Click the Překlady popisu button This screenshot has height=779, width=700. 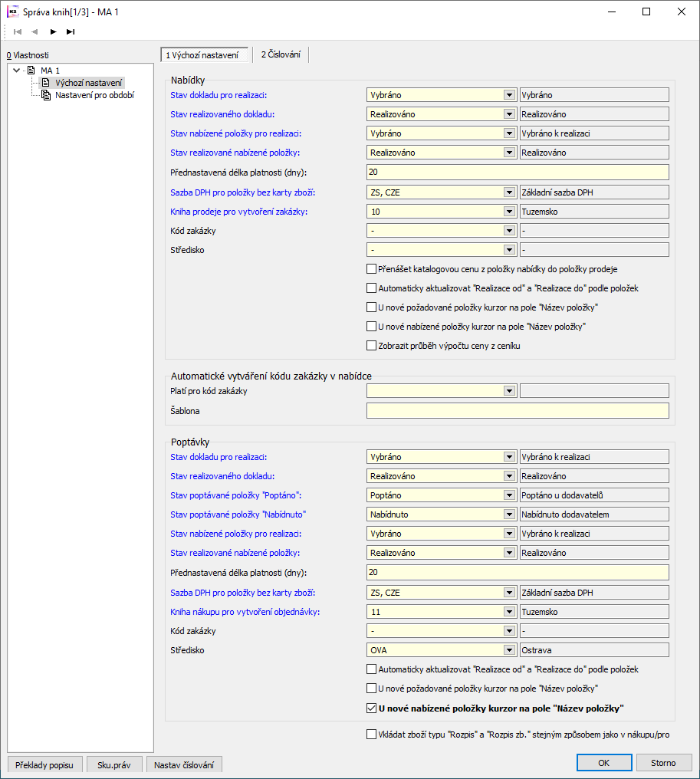(x=44, y=765)
